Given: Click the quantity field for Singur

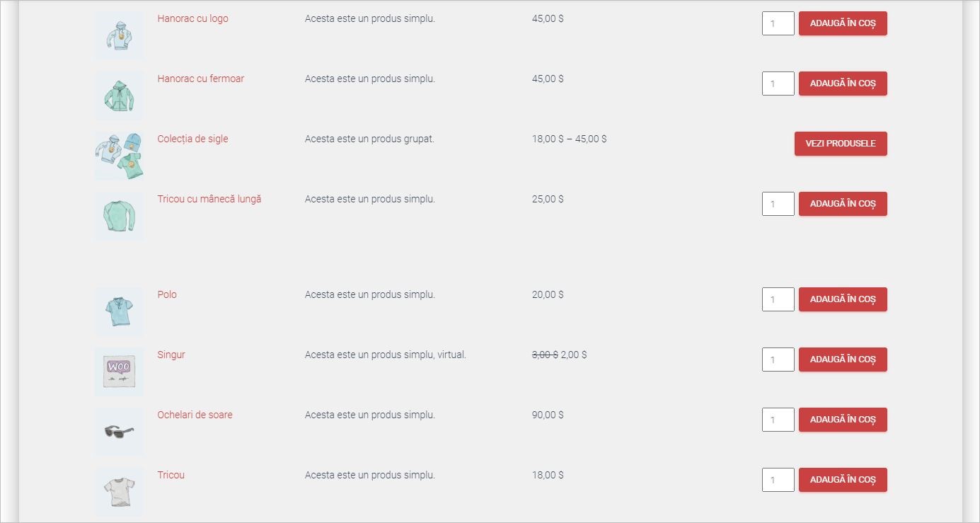Looking at the screenshot, I should point(778,359).
